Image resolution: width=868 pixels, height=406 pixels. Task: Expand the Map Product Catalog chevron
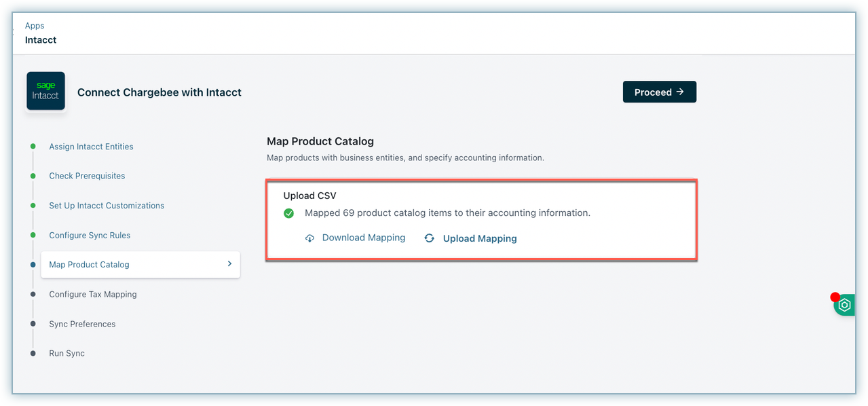click(x=229, y=264)
